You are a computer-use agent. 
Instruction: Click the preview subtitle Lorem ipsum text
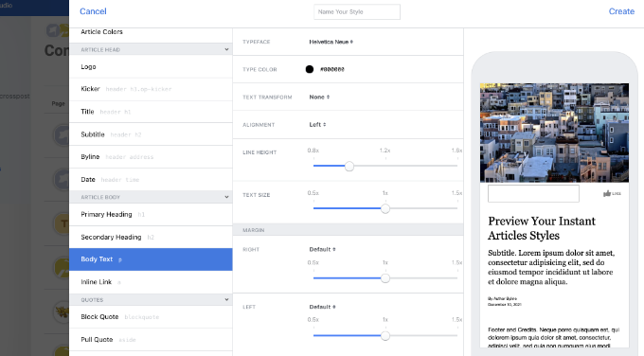[x=551, y=267]
